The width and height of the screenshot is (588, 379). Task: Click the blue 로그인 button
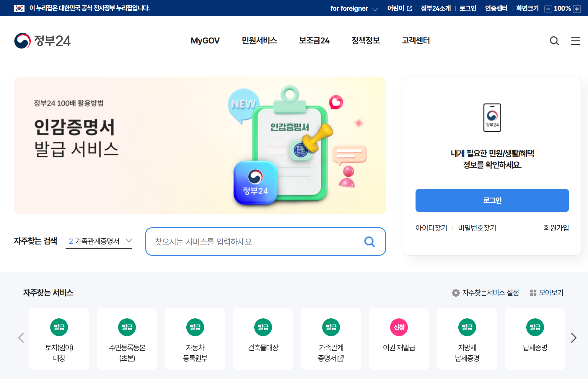point(492,200)
